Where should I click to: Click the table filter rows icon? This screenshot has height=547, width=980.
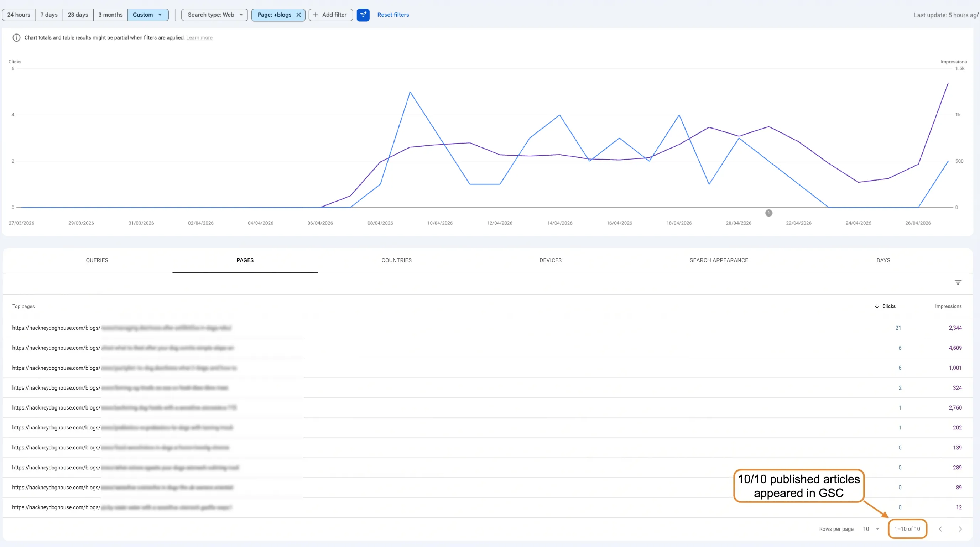click(x=958, y=282)
